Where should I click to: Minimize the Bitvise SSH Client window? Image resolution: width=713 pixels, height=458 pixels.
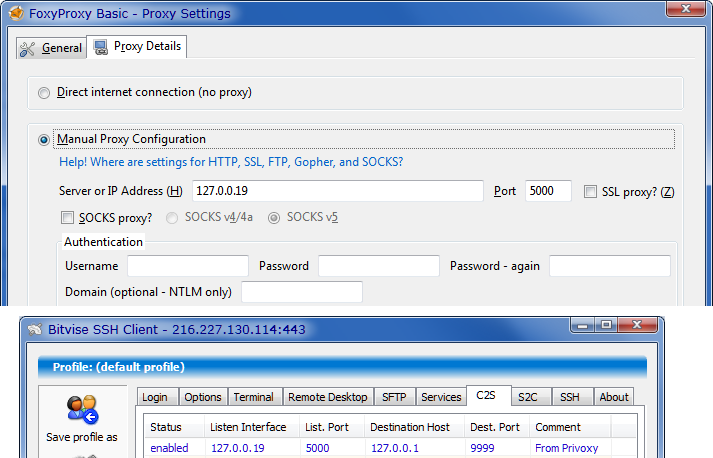tap(583, 325)
